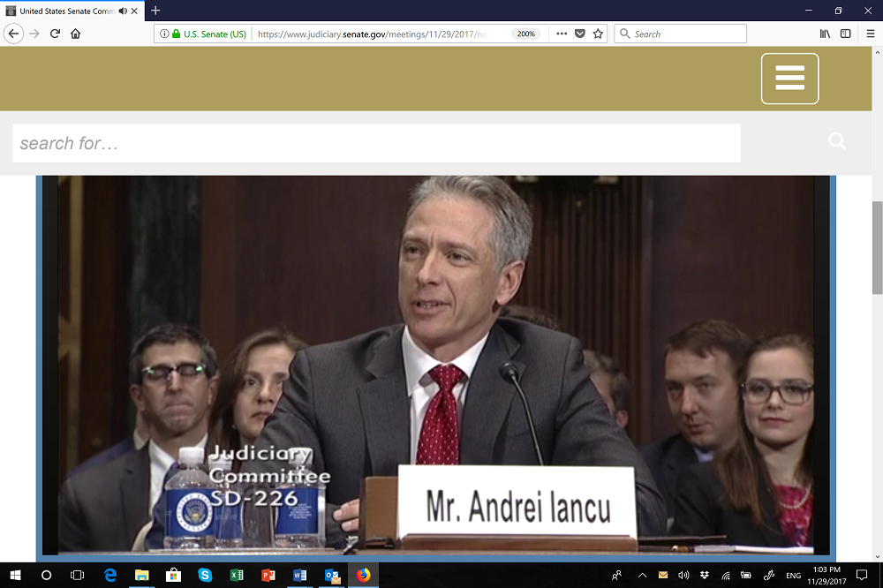Reset the 200% zoom level badge
This screenshot has height=588, width=883.
click(x=526, y=34)
